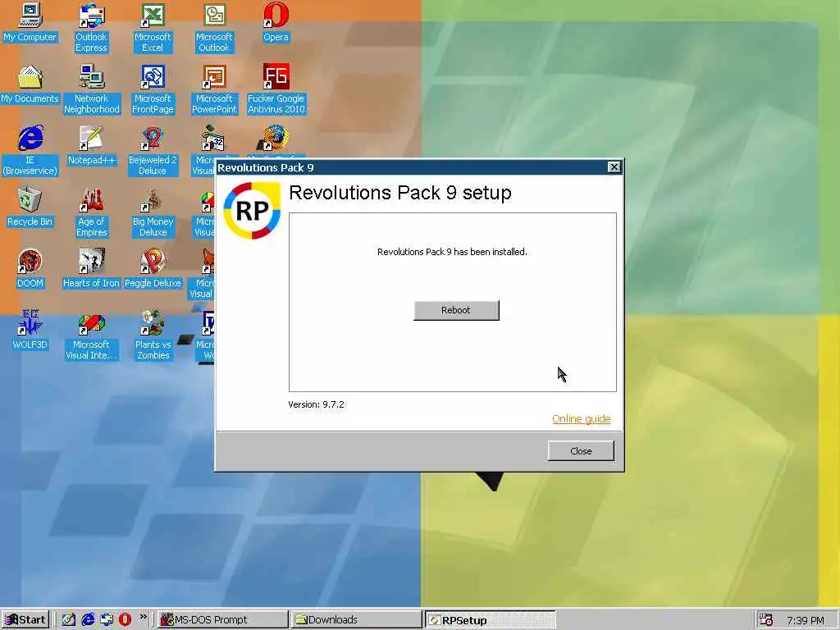840x630 pixels.
Task: Switch to MS-DOS Prompt taskbar button
Action: tap(222, 620)
